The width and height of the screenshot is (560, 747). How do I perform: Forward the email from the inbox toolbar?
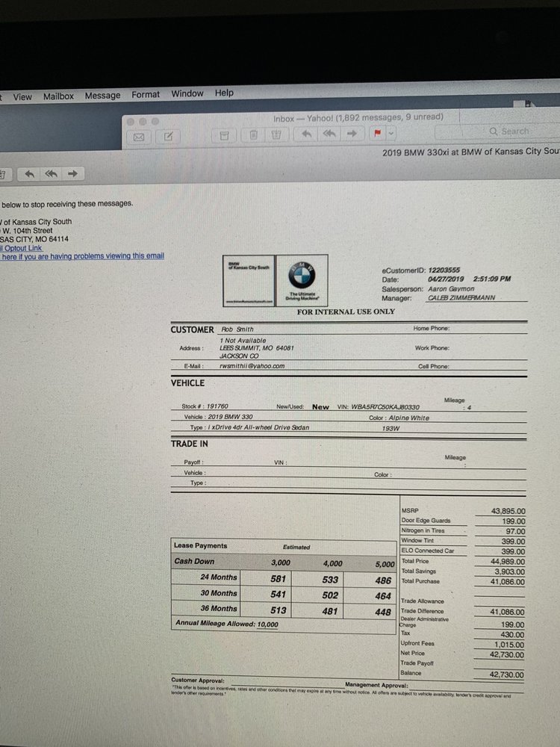(x=353, y=134)
